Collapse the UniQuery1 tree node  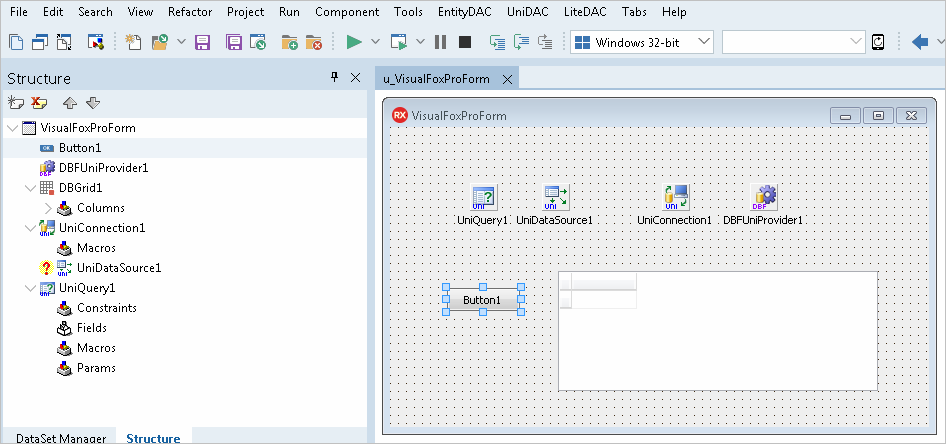[30, 288]
